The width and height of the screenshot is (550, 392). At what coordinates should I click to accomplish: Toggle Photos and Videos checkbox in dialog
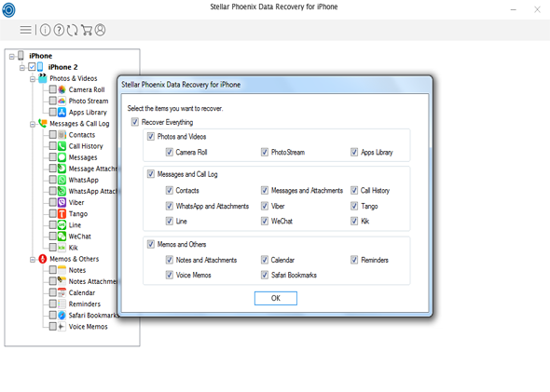click(x=151, y=136)
